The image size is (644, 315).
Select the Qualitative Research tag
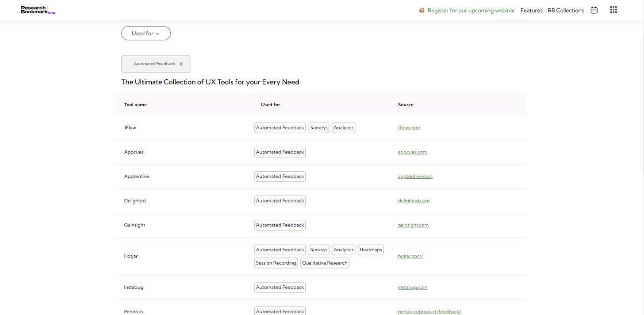pos(325,263)
